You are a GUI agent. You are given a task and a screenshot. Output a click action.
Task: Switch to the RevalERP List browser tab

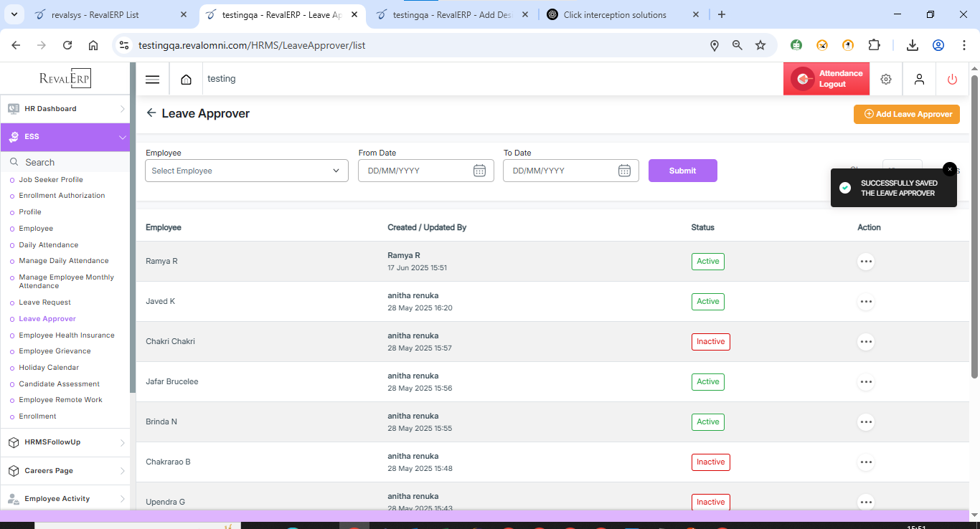[95, 14]
